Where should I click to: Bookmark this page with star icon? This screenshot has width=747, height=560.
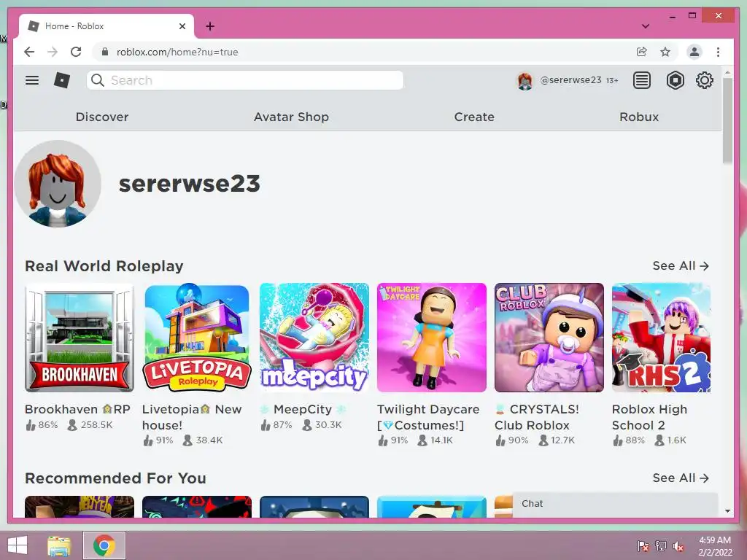pos(665,52)
